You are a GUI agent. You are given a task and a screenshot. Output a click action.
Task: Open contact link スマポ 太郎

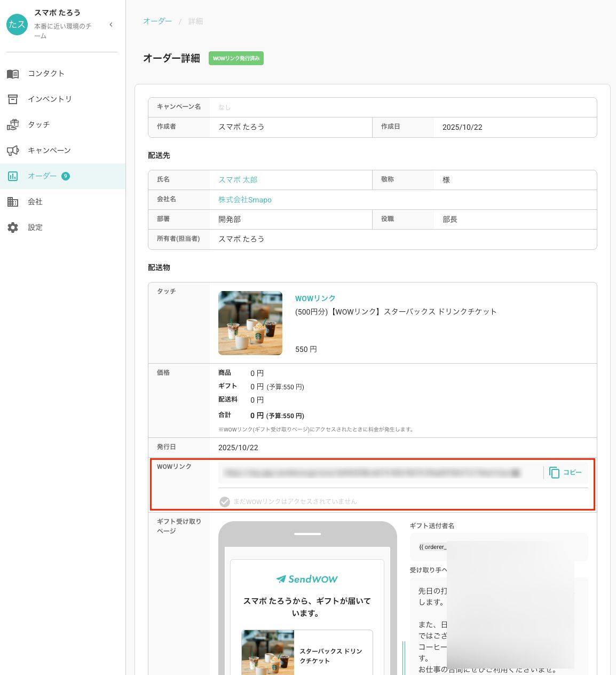[x=238, y=180]
